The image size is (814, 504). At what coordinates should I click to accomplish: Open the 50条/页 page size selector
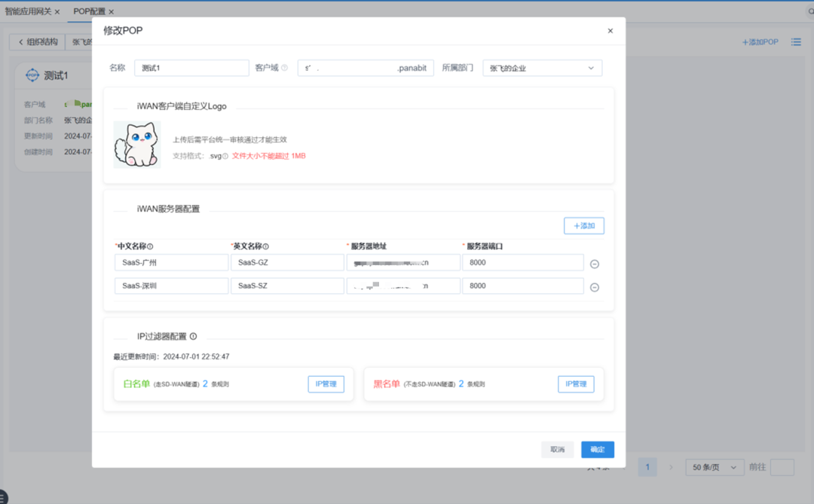coord(714,467)
